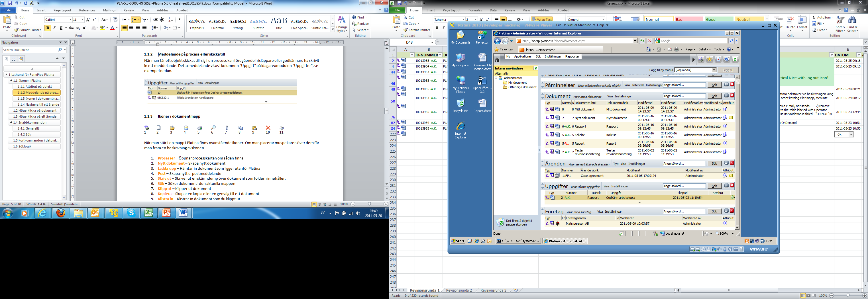Screen dimensions: 868x299
Task: Click the IE back arrow button
Action: point(497,41)
